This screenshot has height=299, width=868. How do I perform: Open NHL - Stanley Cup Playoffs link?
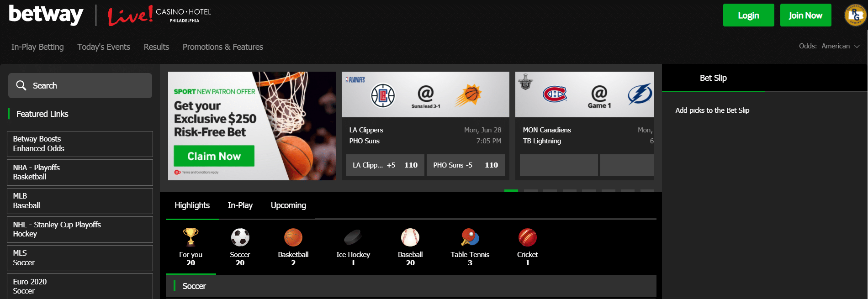80,229
